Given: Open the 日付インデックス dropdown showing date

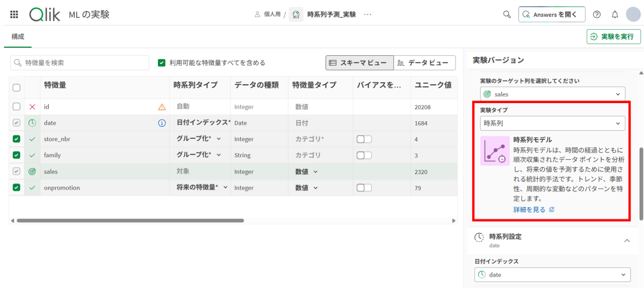Looking at the screenshot, I should coord(552,275).
